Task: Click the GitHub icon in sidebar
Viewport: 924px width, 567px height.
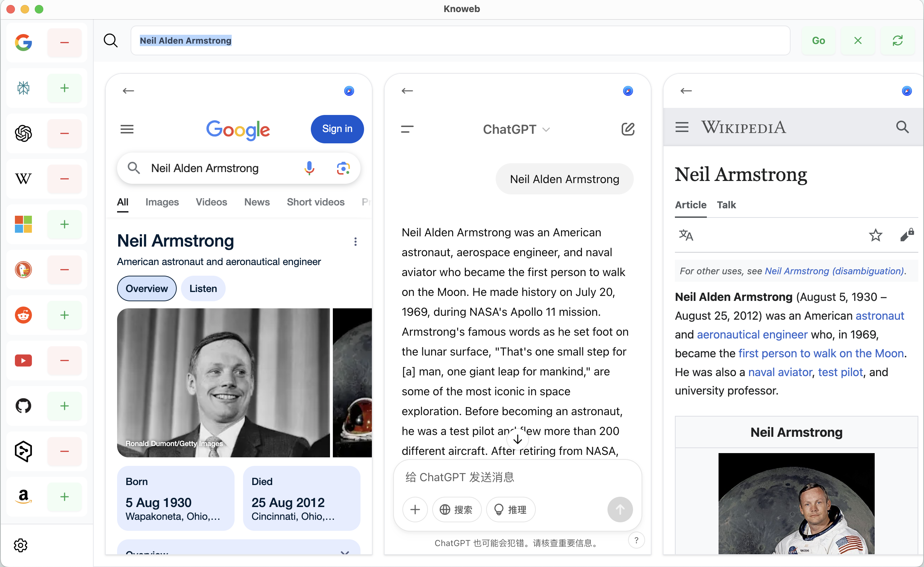Action: 23,406
